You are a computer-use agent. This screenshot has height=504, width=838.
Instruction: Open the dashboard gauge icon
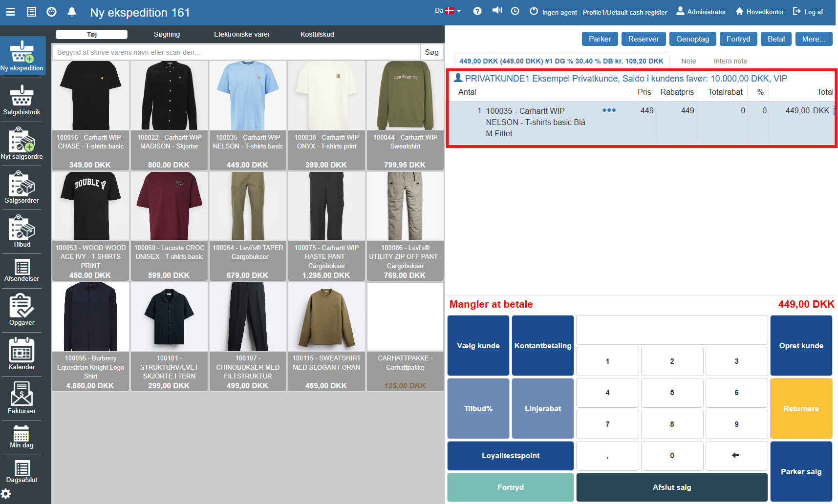click(x=51, y=12)
